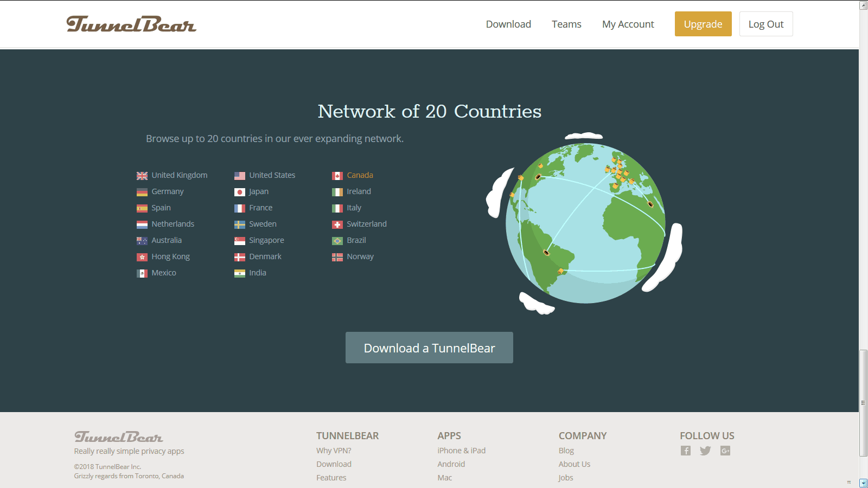Click the Singapore flag icon
Screen dimensions: 868x488
240,241
